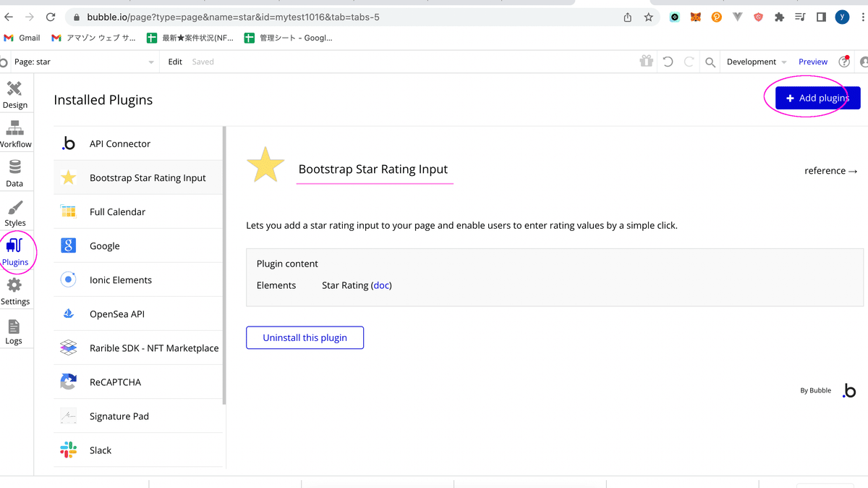Open the Brave shield extension icon
The image size is (868, 488).
coord(758,17)
